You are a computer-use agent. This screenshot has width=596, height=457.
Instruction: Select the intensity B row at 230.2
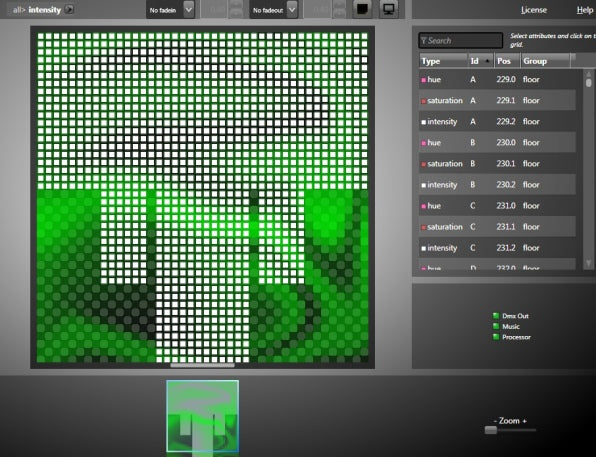point(497,185)
